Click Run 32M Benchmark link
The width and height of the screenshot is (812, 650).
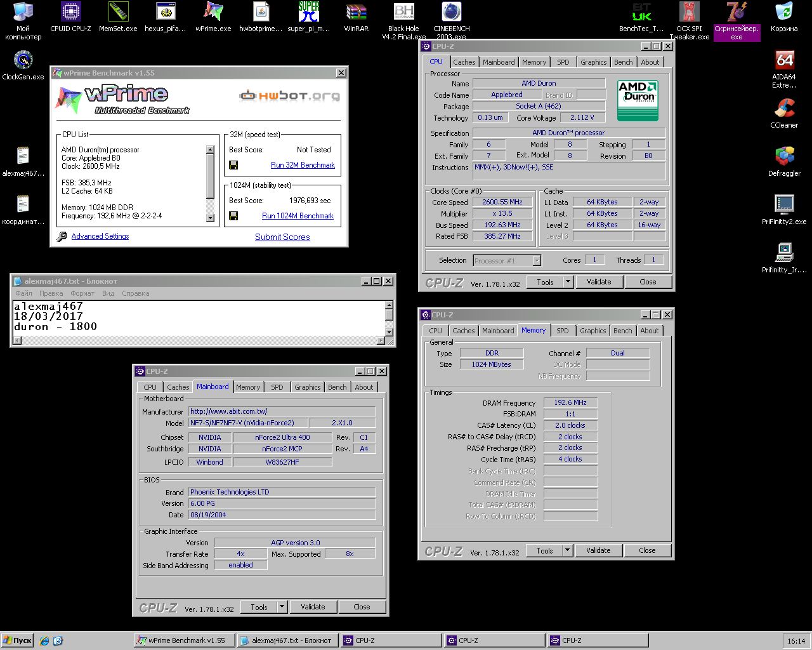(x=303, y=165)
